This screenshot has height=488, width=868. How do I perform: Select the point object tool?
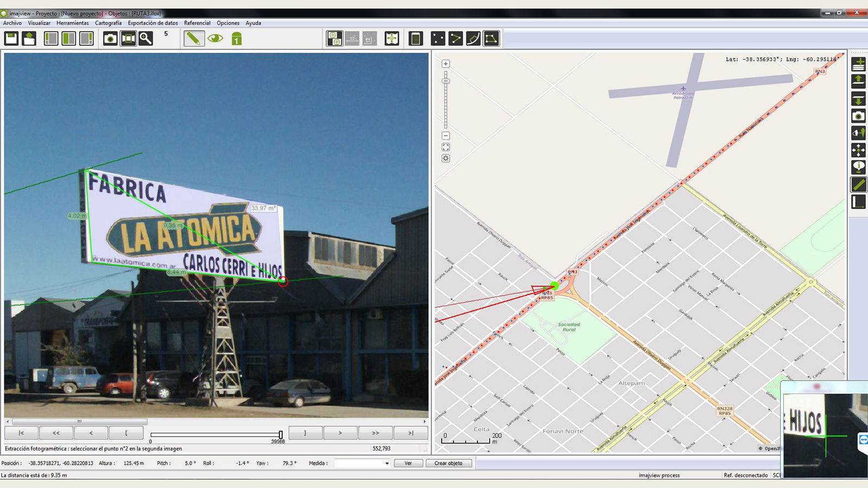coord(438,38)
